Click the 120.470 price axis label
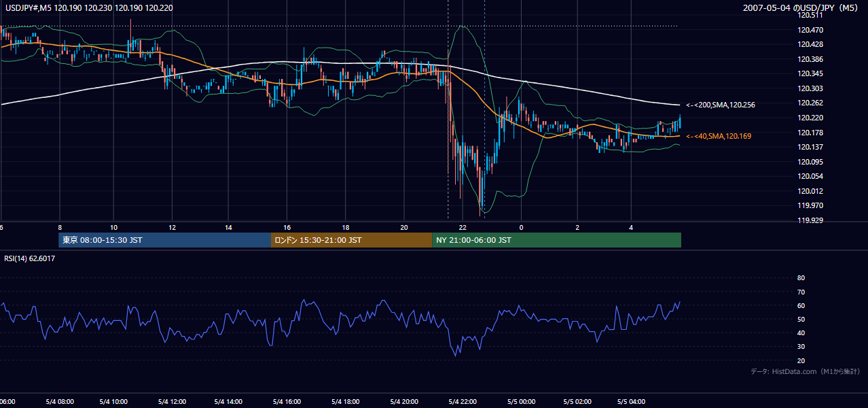 [x=810, y=31]
